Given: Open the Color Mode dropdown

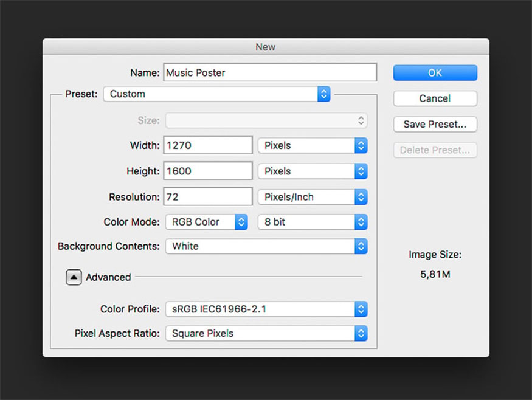Looking at the screenshot, I should (206, 222).
